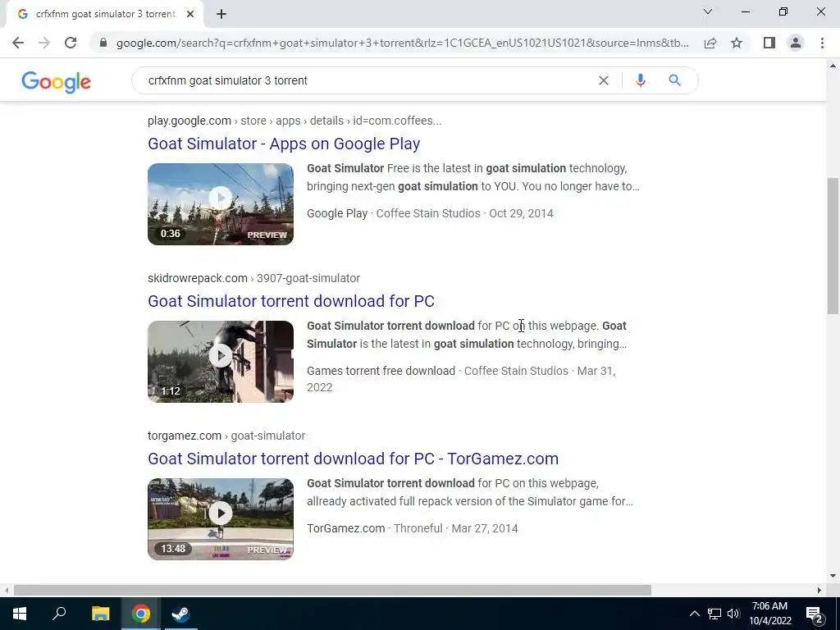Click the URL in the address bar
This screenshot has height=630, width=840.
(402, 43)
